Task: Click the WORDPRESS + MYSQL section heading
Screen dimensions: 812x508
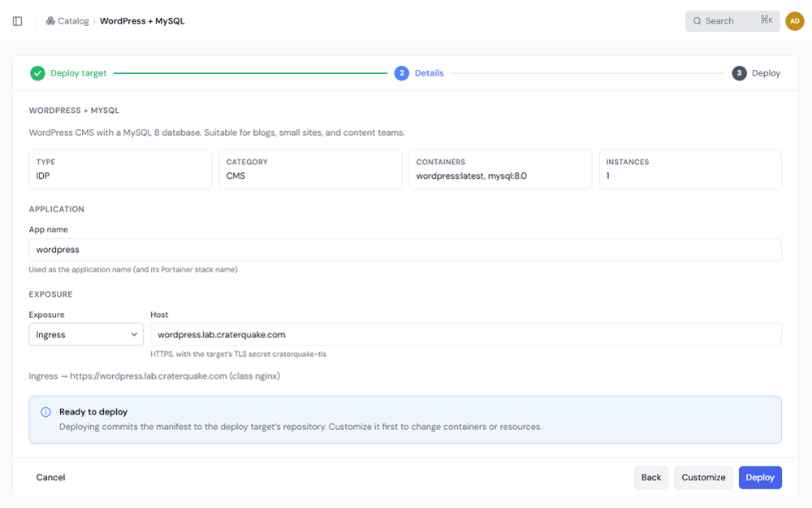Action: (x=74, y=111)
